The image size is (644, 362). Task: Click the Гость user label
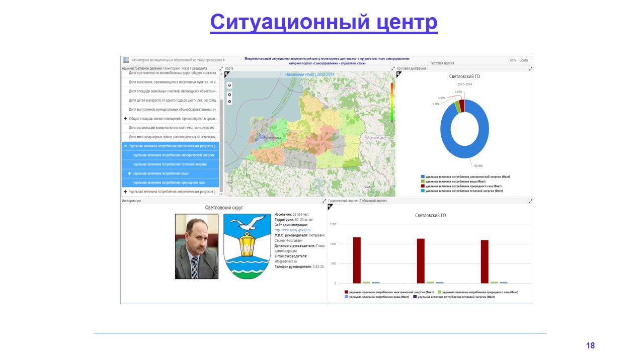[512, 60]
